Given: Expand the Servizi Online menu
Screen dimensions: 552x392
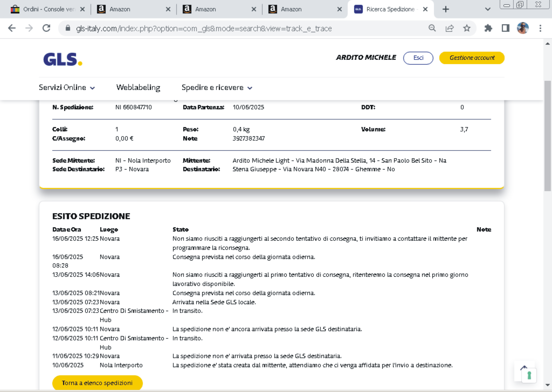Looking at the screenshot, I should (67, 87).
